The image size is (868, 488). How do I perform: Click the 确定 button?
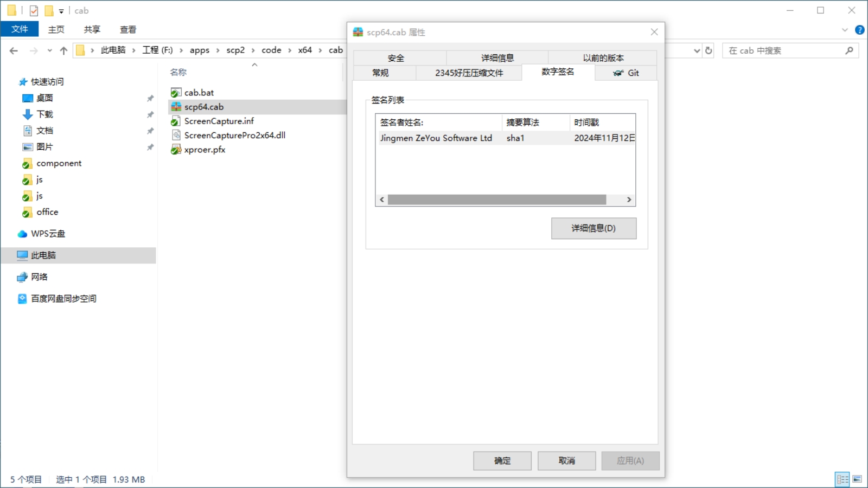coord(502,461)
